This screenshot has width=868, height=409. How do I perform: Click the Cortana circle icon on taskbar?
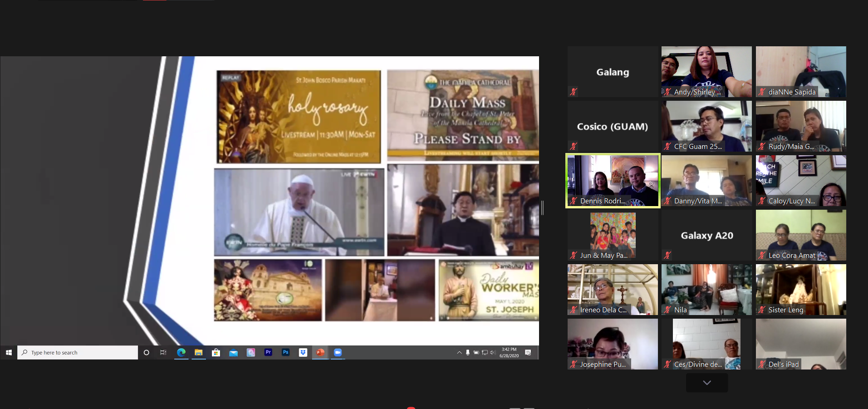tap(146, 352)
